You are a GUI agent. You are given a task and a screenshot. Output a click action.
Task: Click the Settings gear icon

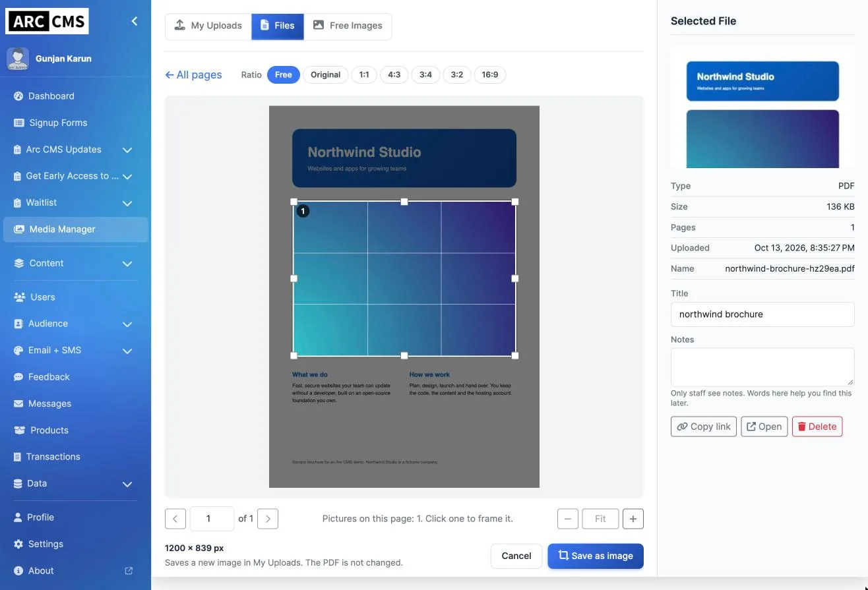click(18, 544)
